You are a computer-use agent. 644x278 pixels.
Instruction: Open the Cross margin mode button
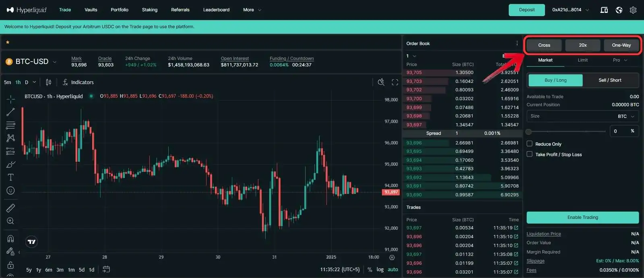tap(544, 45)
